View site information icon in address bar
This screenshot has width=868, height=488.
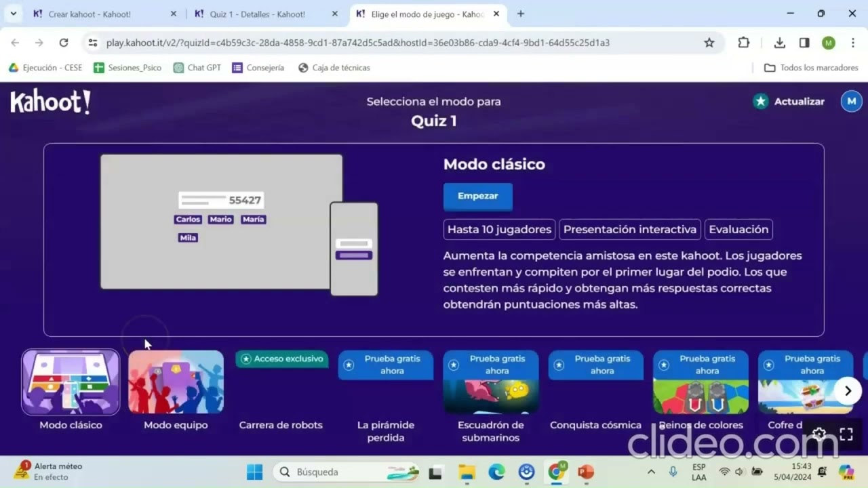(x=94, y=43)
